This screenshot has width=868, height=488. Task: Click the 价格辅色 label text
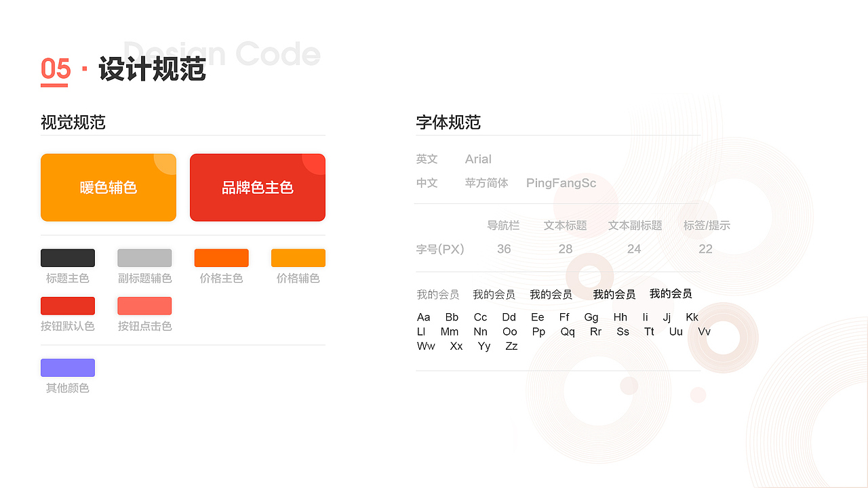[298, 279]
